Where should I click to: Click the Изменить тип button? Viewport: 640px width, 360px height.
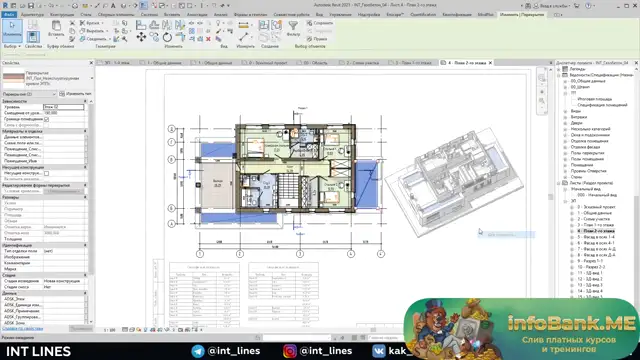[x=76, y=94]
